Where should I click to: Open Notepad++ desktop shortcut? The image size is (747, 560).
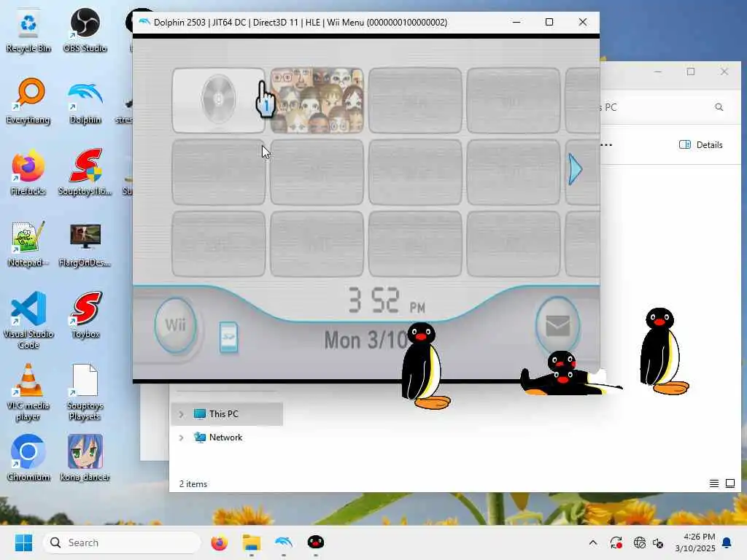click(x=28, y=244)
